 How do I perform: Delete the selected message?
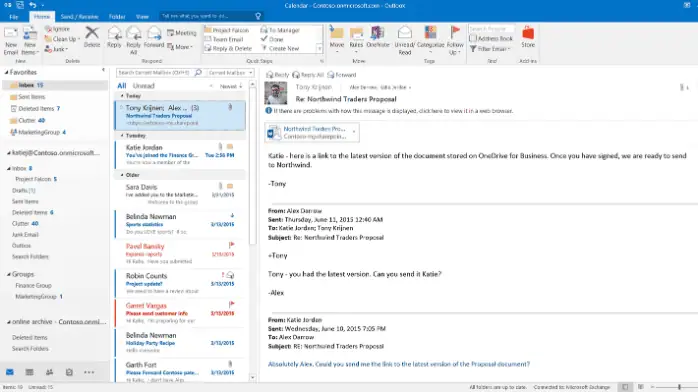click(x=92, y=36)
